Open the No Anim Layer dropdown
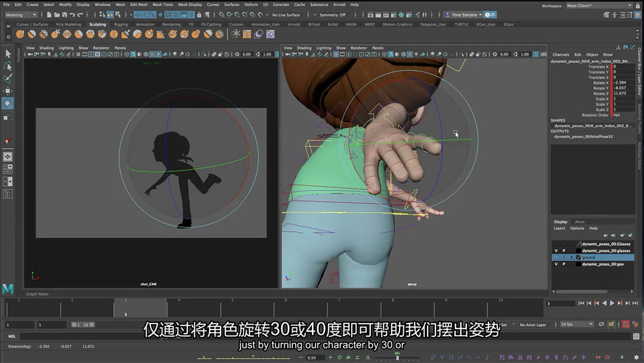 pyautogui.click(x=532, y=325)
